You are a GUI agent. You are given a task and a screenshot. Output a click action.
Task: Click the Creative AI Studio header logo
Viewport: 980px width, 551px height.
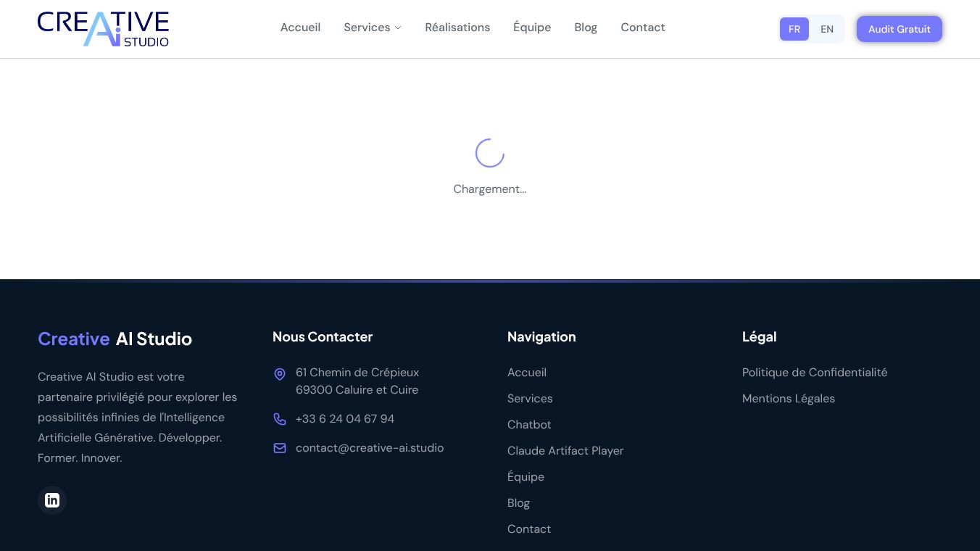pyautogui.click(x=103, y=29)
